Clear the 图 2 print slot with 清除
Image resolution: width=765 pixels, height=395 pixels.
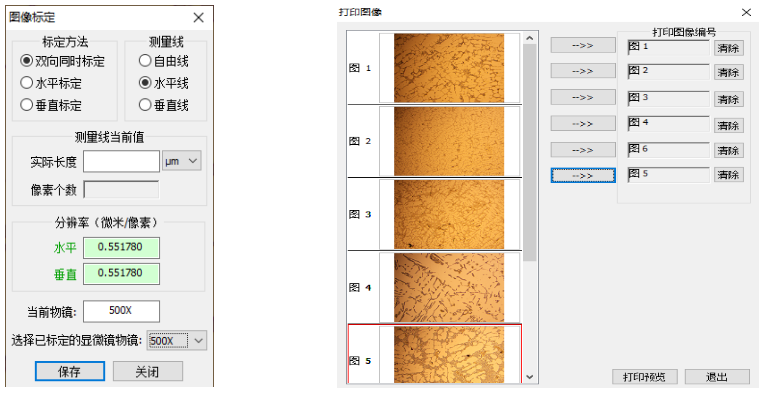click(728, 72)
